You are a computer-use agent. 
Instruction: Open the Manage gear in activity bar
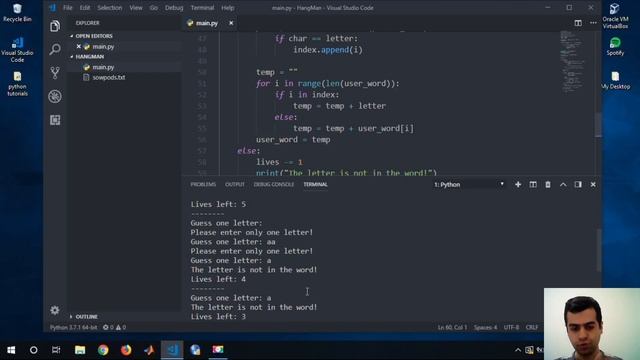[55, 310]
